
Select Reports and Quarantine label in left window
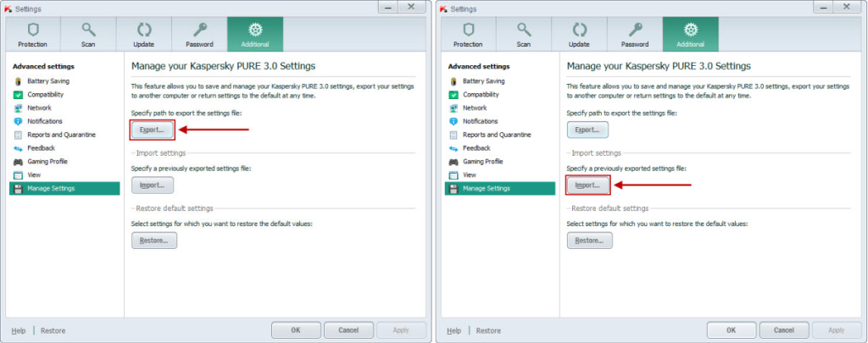(61, 135)
